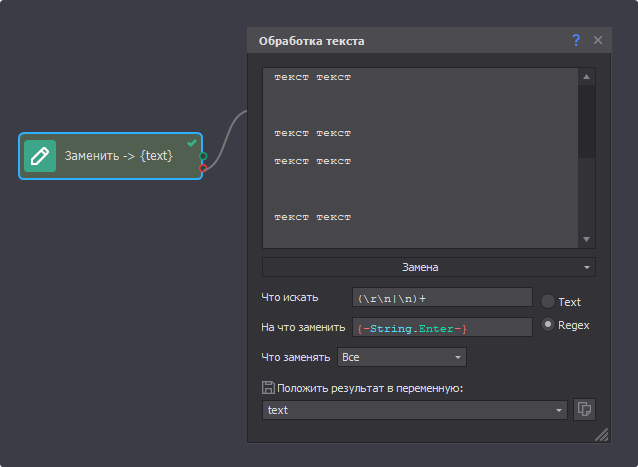Viewport: 638px width, 467px height.
Task: Close the Обработка текста dialog
Action: (598, 40)
